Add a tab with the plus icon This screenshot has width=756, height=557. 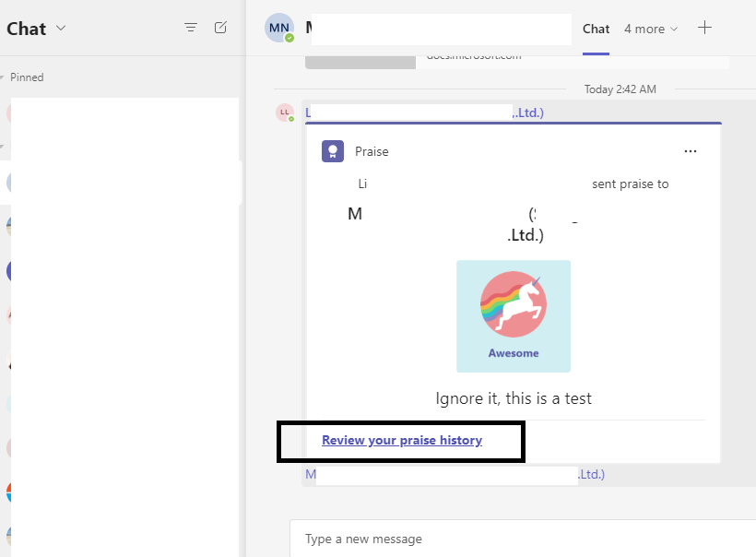[704, 28]
